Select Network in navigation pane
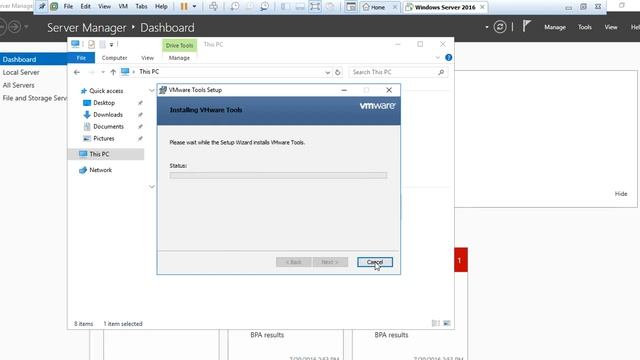The width and height of the screenshot is (640, 360). click(x=100, y=170)
